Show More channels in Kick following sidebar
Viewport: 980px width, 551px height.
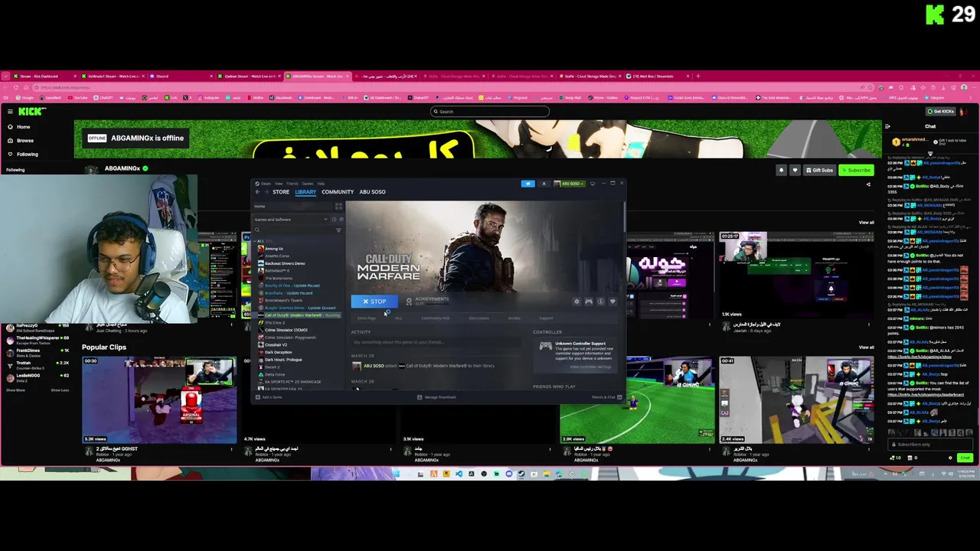pos(15,390)
